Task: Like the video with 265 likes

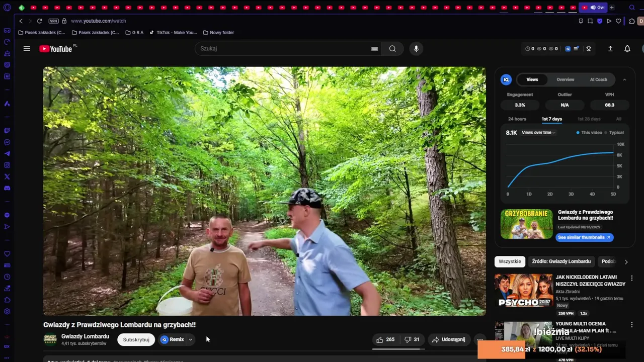Action: 385,339
